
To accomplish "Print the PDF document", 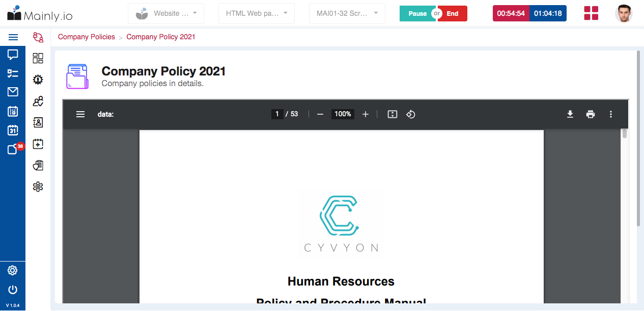I will (591, 114).
